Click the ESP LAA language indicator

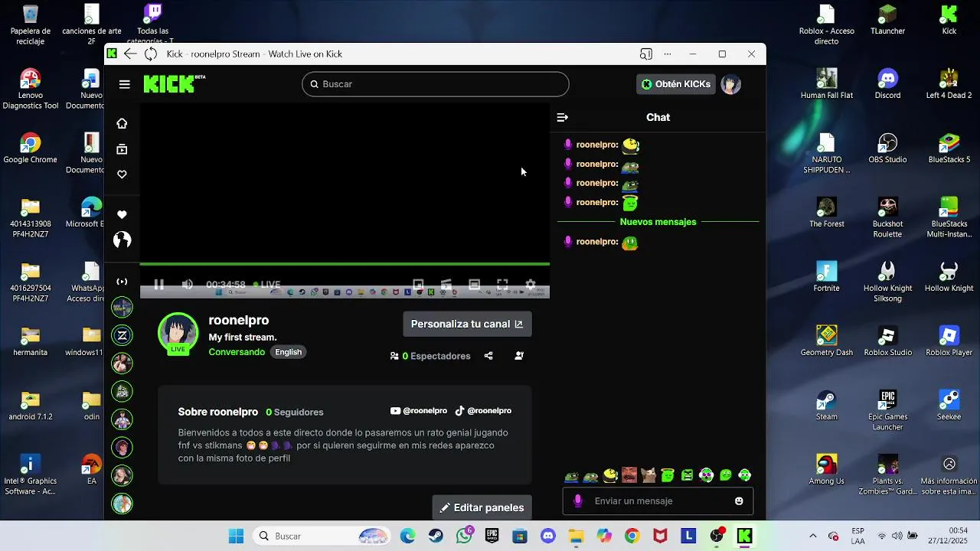click(858, 536)
